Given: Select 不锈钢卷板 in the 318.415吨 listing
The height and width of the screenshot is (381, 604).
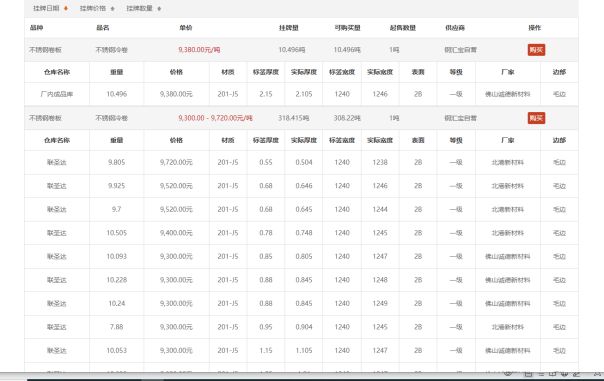Looking at the screenshot, I should click(x=45, y=118).
